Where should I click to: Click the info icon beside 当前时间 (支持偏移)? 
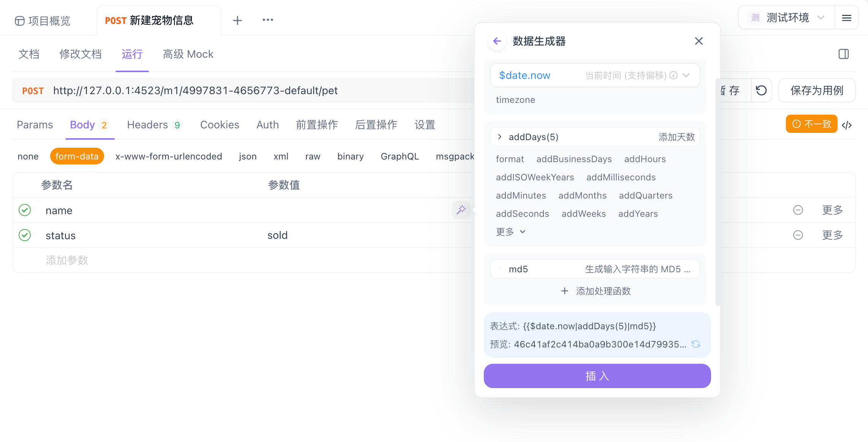pos(673,76)
